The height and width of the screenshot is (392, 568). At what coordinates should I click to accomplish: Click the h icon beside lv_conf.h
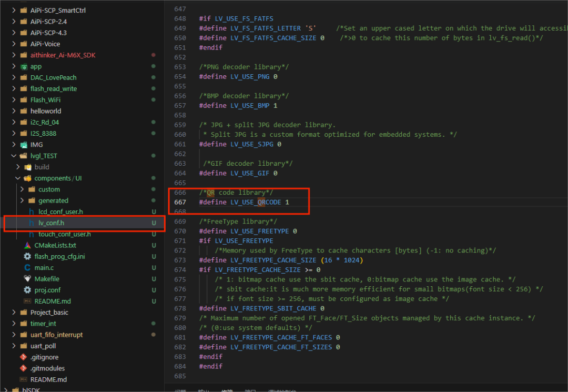[x=32, y=223]
